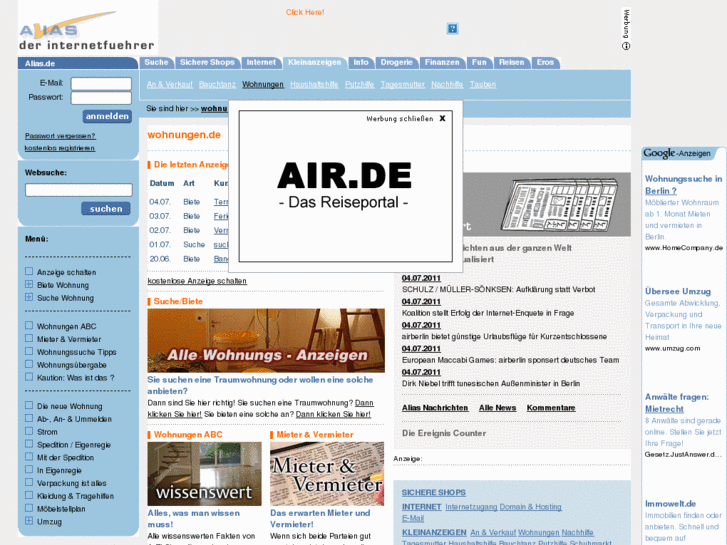The height and width of the screenshot is (545, 727).
Task: Switch to the Eros tab
Action: click(x=545, y=63)
